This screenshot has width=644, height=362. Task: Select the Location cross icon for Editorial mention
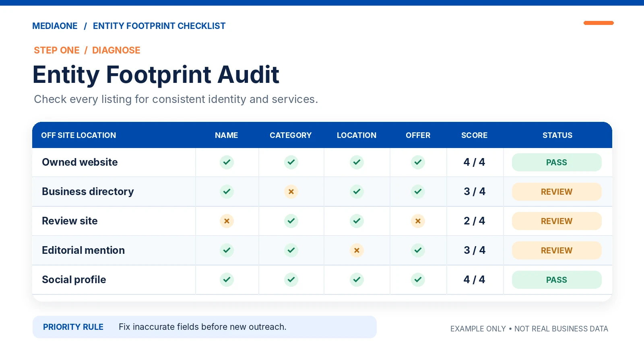point(357,250)
